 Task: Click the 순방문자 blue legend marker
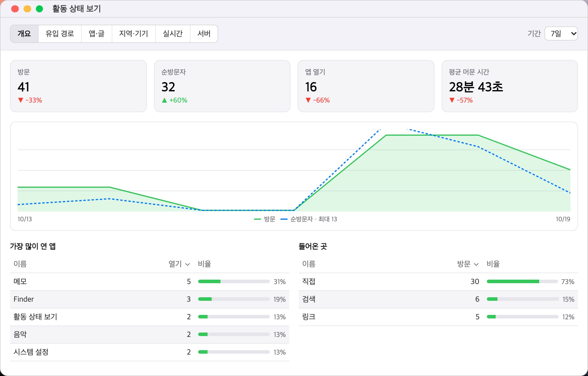[x=284, y=219]
